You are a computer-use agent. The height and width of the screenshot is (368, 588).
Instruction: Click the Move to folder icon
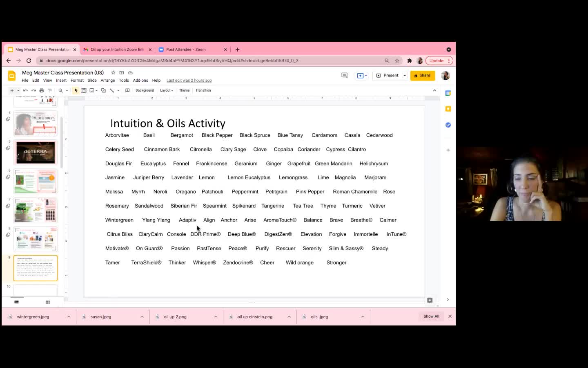(122, 73)
